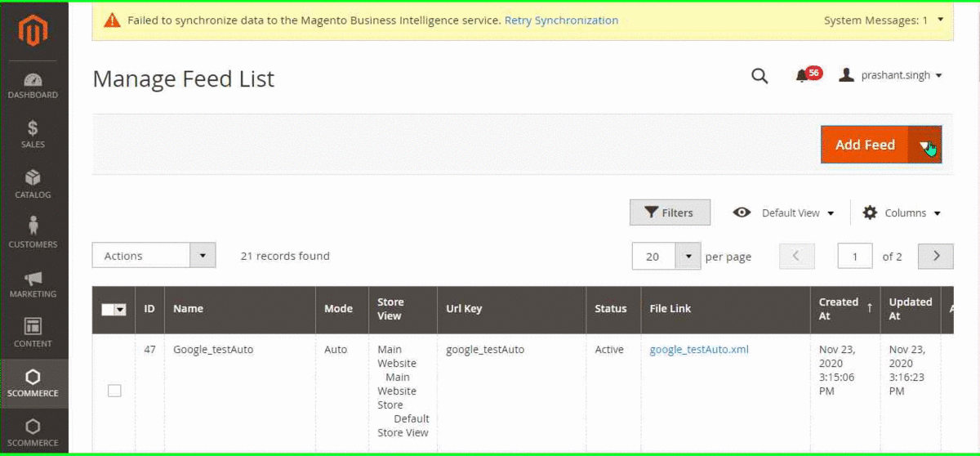This screenshot has height=456, width=980.
Task: Expand the Add Feed dropdown arrow
Action: click(924, 145)
